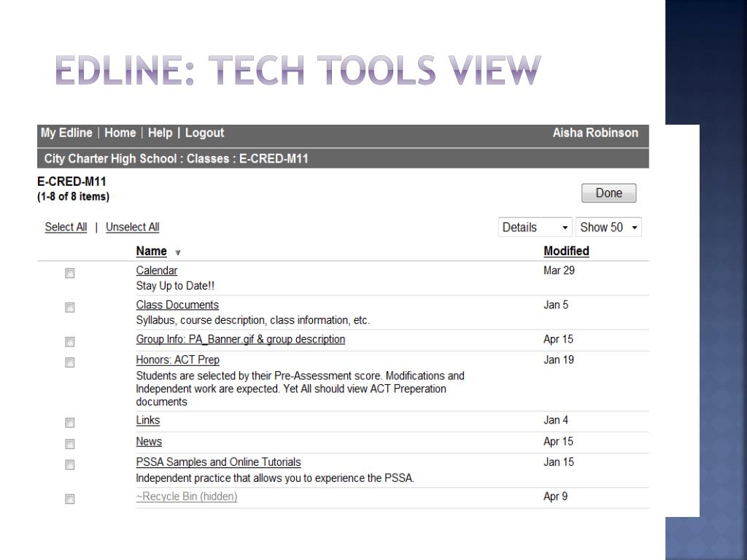Viewport: 747px width, 560px height.
Task: Check the Recycle Bin (hidden) checkbox
Action: pos(69,499)
